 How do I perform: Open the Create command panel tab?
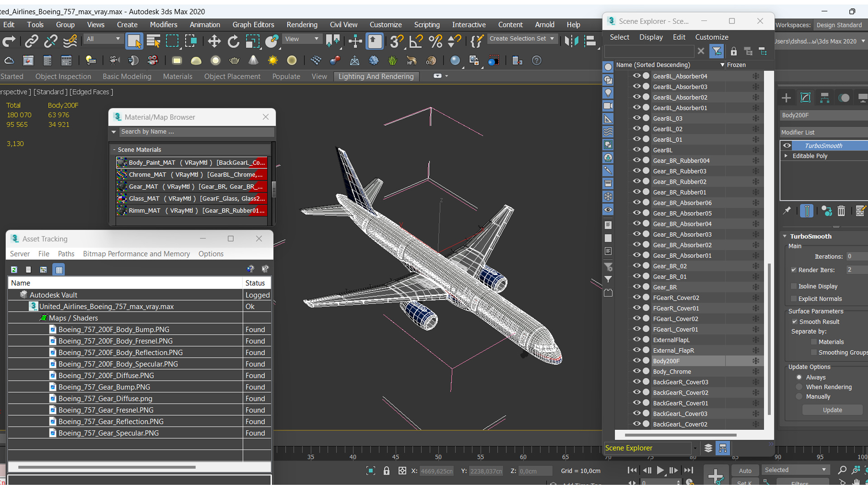[786, 98]
